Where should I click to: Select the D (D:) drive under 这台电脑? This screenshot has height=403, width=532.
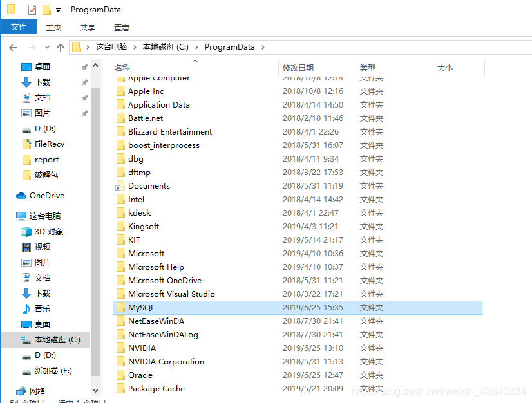pos(45,355)
